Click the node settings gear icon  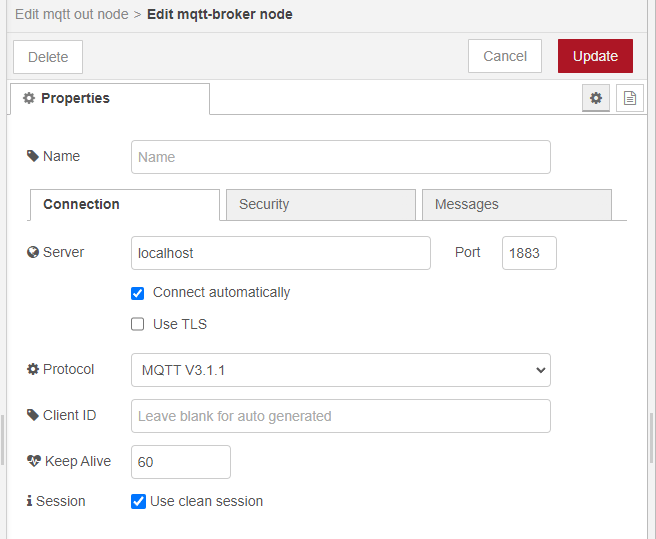coord(596,98)
